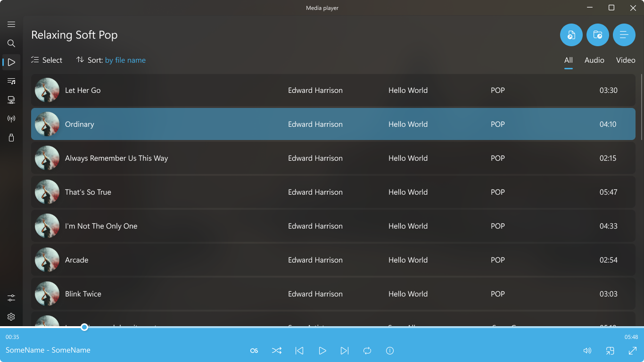Open the add folder circular button

(597, 34)
